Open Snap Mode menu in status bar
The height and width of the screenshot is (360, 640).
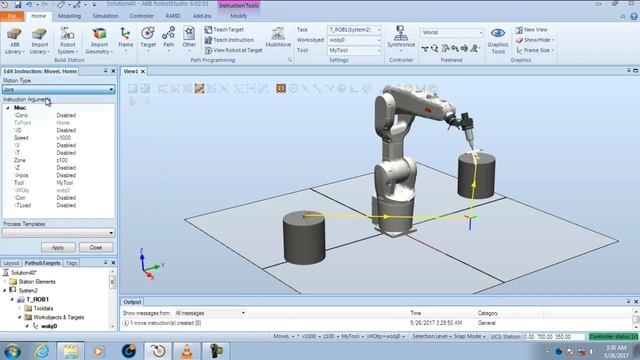point(470,336)
